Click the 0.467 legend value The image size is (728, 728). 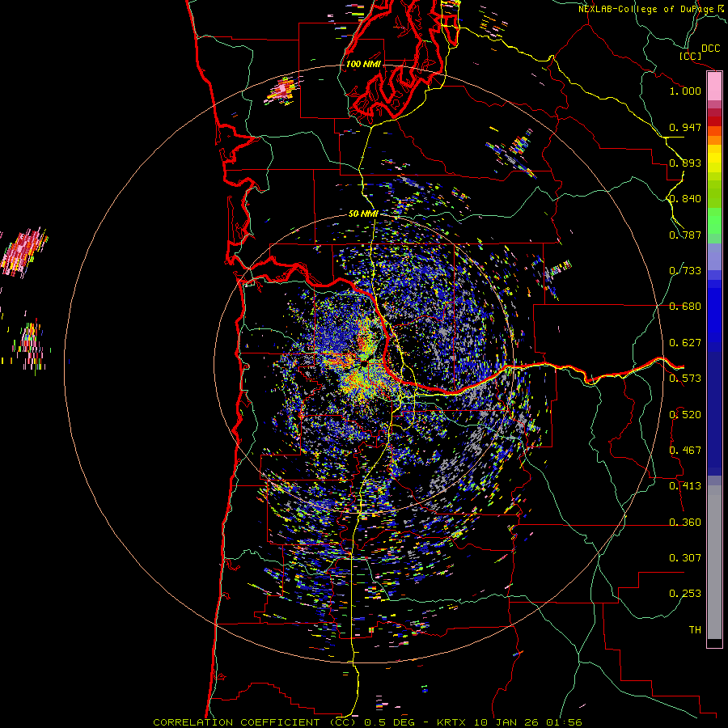[685, 451]
